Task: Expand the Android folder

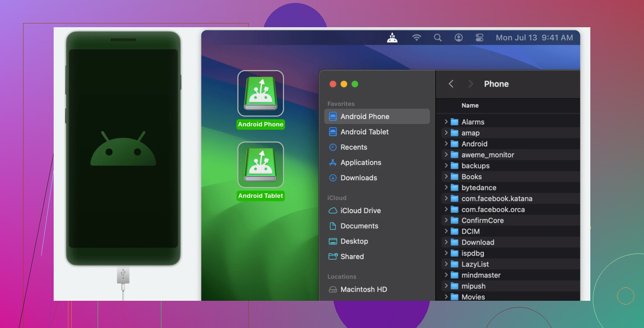Action: click(446, 144)
